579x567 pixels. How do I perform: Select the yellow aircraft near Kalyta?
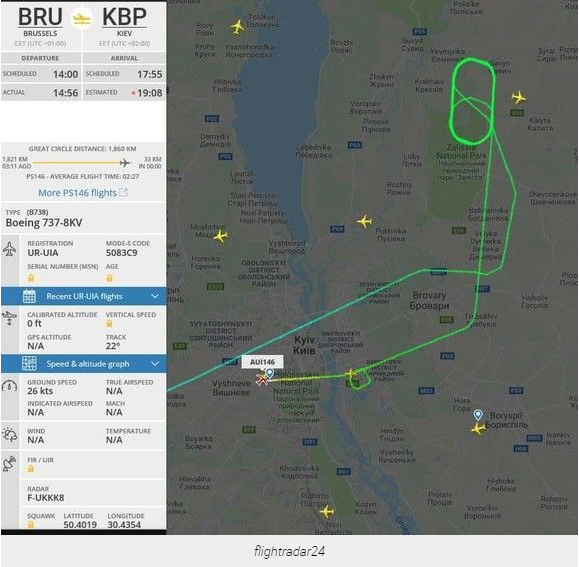(519, 97)
